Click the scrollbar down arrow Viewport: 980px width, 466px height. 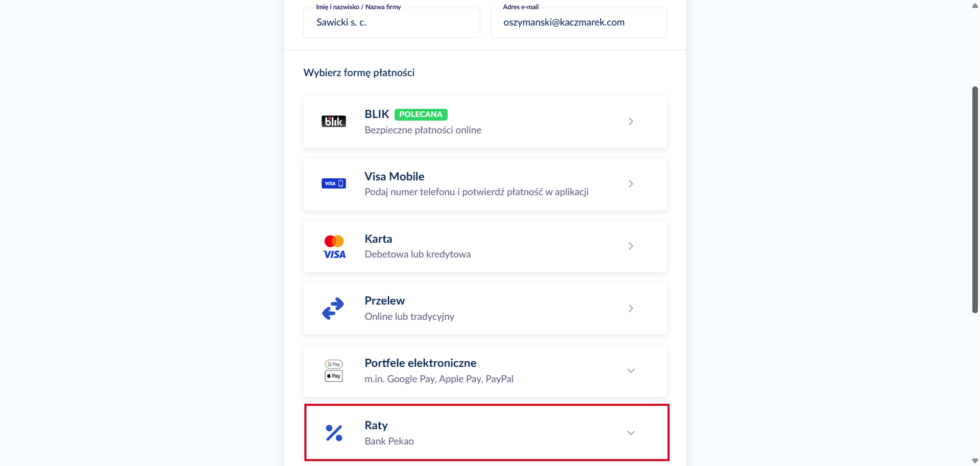click(x=975, y=461)
